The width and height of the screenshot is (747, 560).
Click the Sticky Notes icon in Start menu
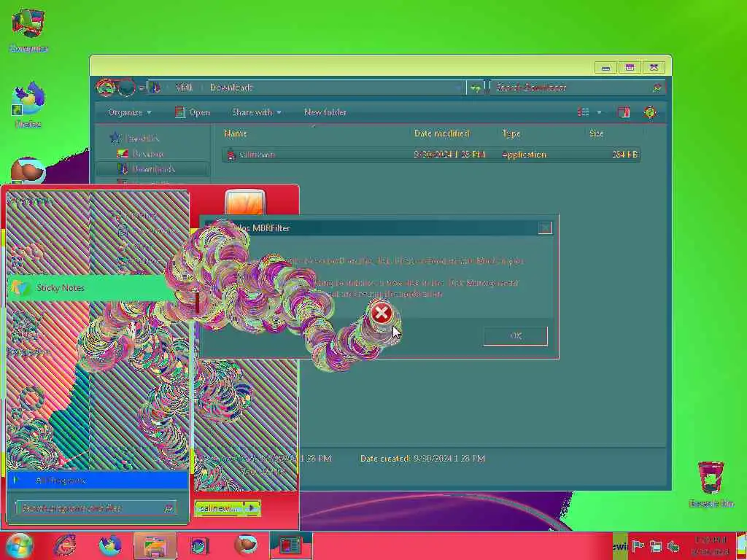click(20, 287)
